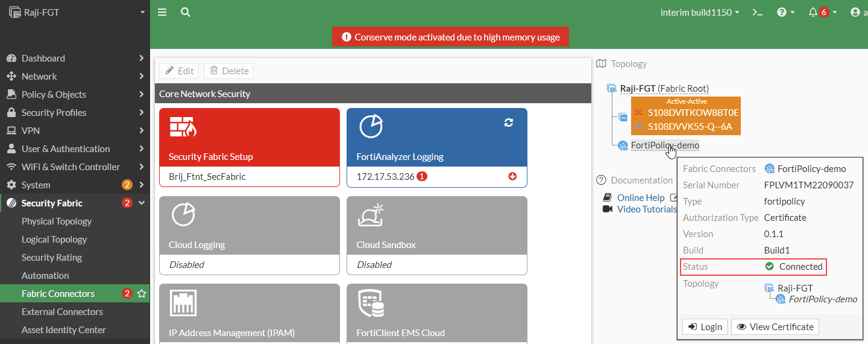The image size is (868, 344).
Task: Open the Video Tutorials link
Action: [647, 209]
